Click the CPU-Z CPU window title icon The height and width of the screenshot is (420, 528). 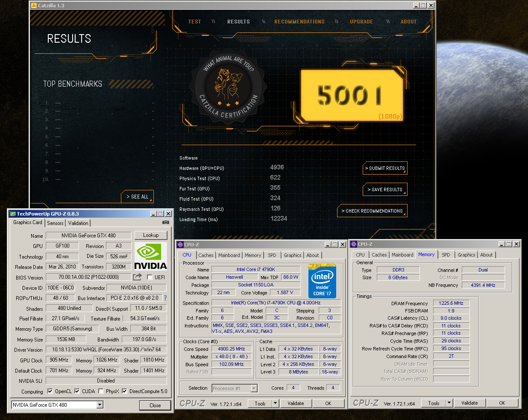[180, 245]
